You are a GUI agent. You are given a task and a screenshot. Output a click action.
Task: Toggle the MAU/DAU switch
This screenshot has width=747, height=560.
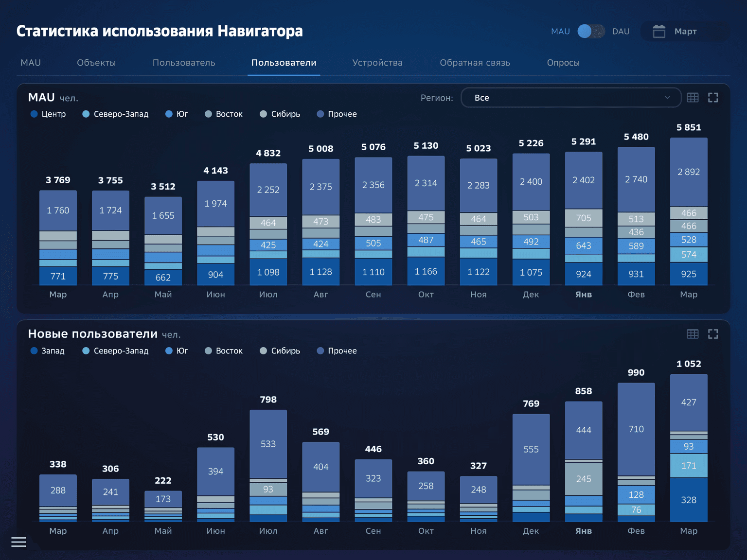(591, 31)
